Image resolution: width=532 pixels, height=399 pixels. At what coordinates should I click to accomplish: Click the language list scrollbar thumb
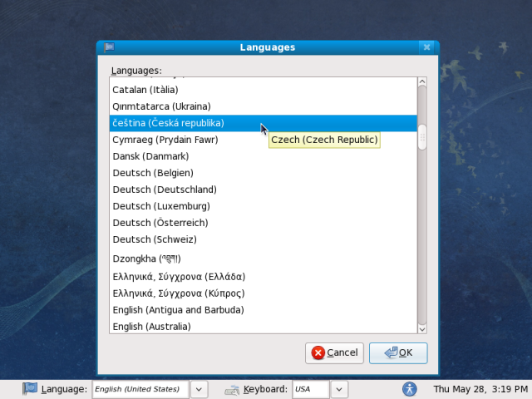(x=421, y=137)
